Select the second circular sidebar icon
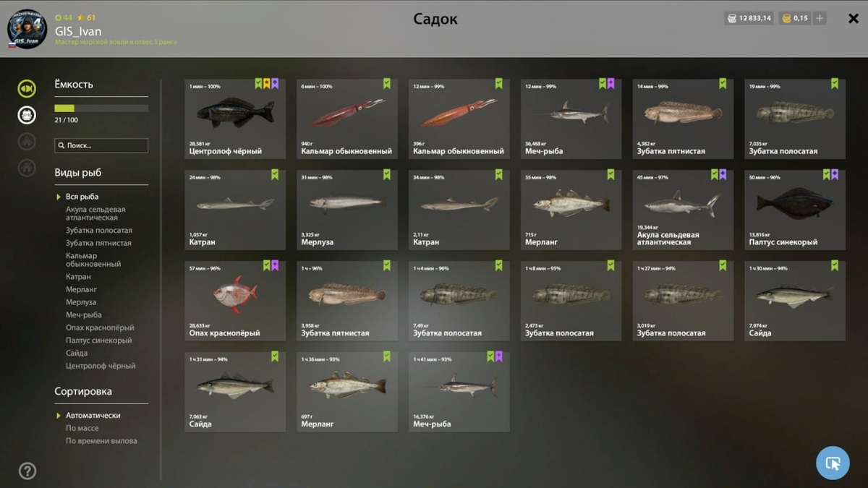This screenshot has width=868, height=488. click(27, 115)
